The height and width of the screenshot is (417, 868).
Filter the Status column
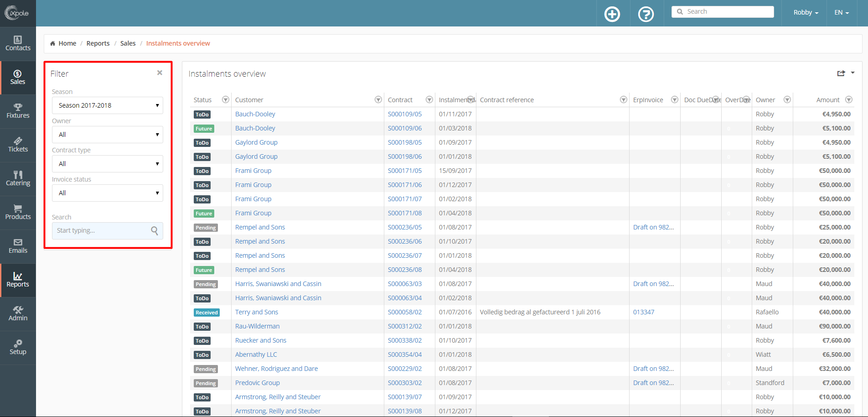(x=225, y=99)
